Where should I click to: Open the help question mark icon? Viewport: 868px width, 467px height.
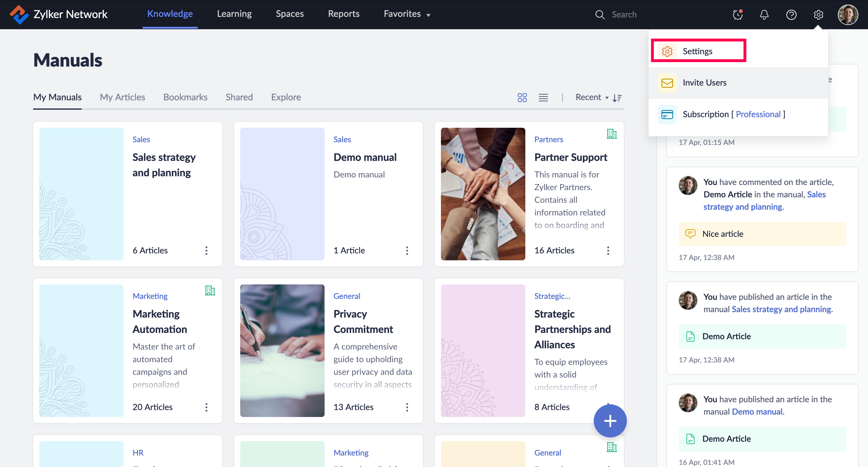point(791,14)
